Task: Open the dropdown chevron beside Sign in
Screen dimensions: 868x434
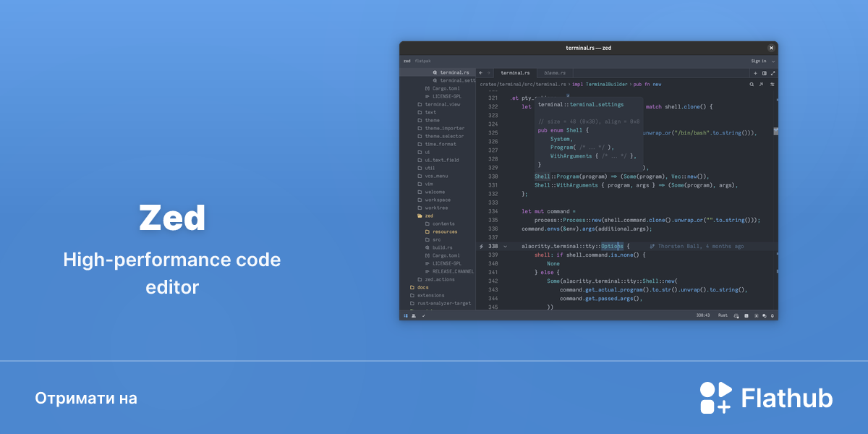Action: pos(773,61)
